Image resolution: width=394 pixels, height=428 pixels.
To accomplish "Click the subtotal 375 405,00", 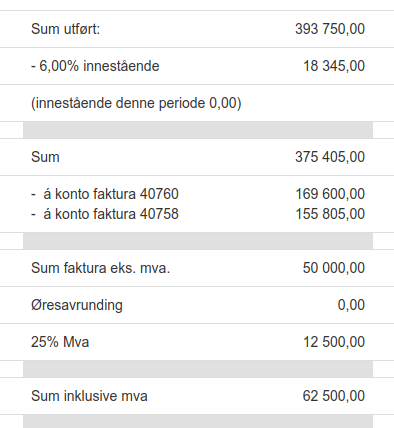I will [x=330, y=157].
